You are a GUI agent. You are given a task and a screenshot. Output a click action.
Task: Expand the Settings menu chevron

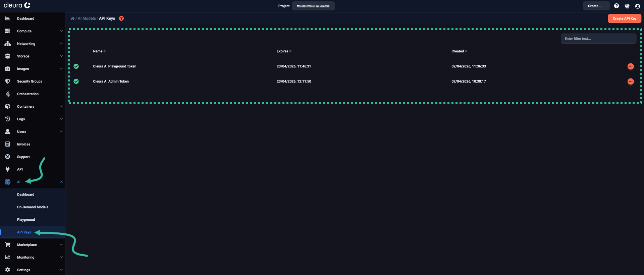[61, 270]
